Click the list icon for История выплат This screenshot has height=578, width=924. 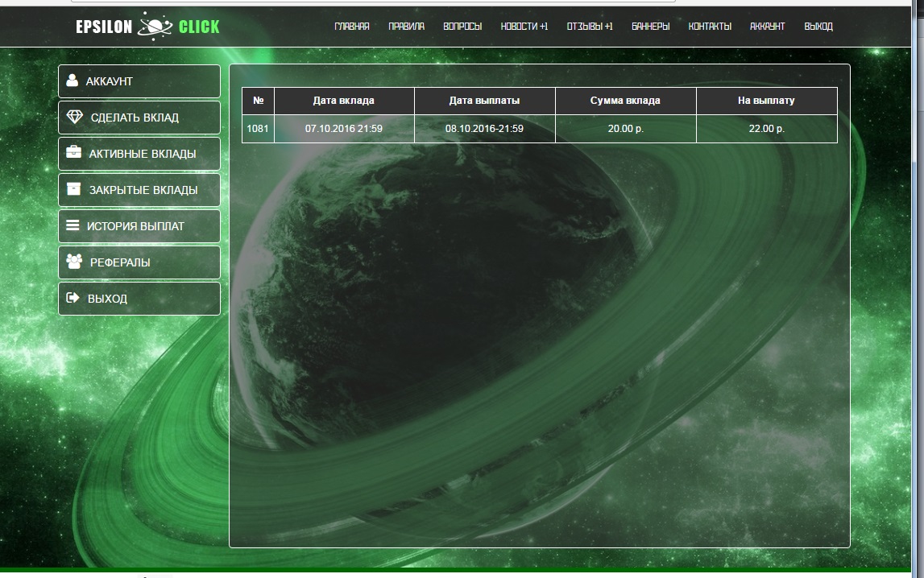pyautogui.click(x=73, y=225)
